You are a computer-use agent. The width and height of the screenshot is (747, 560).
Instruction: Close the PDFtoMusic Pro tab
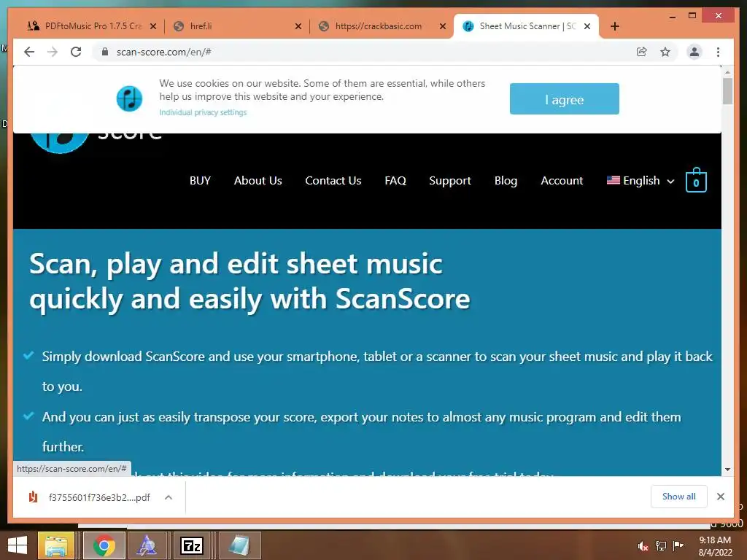coord(153,26)
